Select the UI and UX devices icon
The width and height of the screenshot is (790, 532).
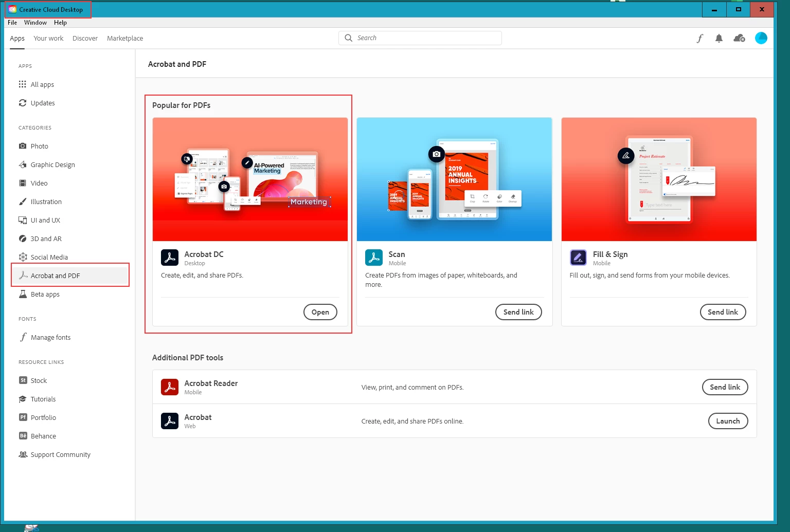(x=23, y=220)
